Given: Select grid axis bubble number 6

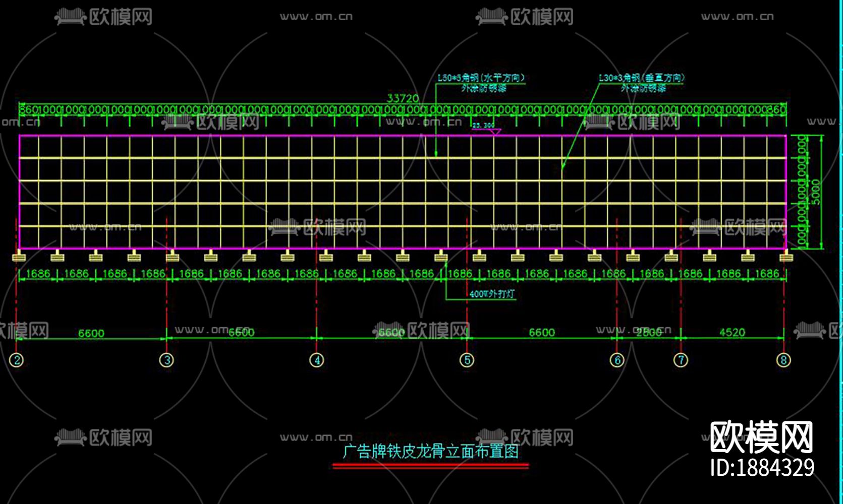Looking at the screenshot, I should pyautogui.click(x=617, y=360).
